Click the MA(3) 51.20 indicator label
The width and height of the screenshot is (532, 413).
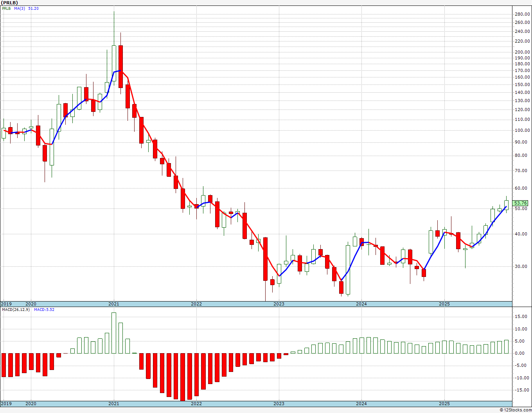coord(27,9)
